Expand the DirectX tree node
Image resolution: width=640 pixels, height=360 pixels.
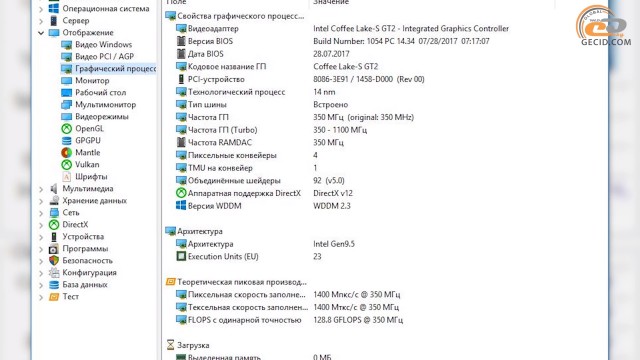[x=41, y=225]
